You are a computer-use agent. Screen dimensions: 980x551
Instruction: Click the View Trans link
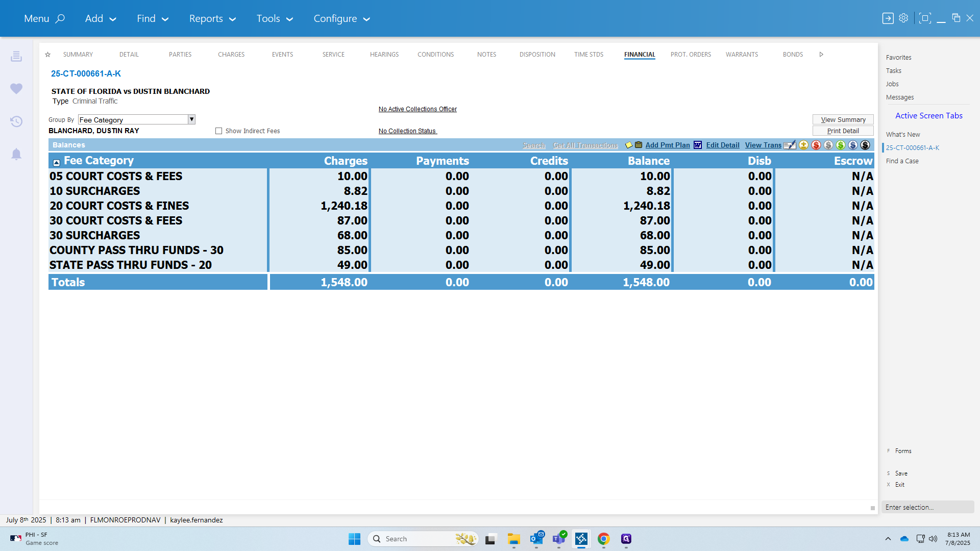[x=763, y=145]
